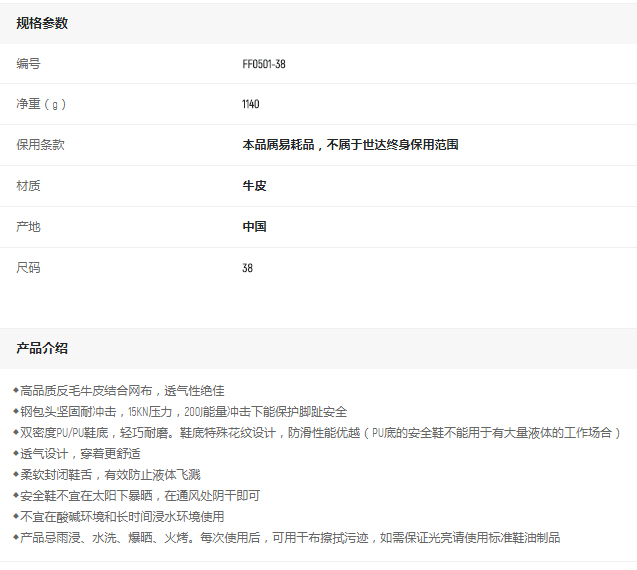Select the size value 38
The height and width of the screenshot is (570, 637).
point(247,268)
